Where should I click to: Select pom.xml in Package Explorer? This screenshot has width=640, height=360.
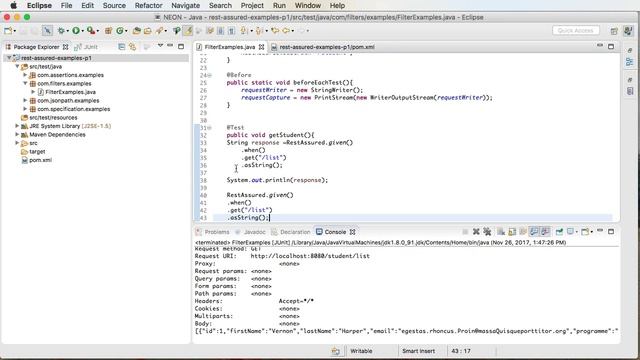coord(40,160)
